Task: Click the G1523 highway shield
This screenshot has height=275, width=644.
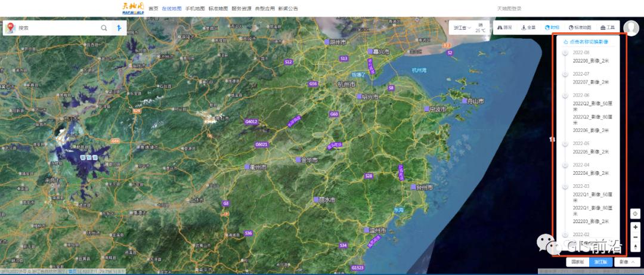Action: tap(357, 268)
